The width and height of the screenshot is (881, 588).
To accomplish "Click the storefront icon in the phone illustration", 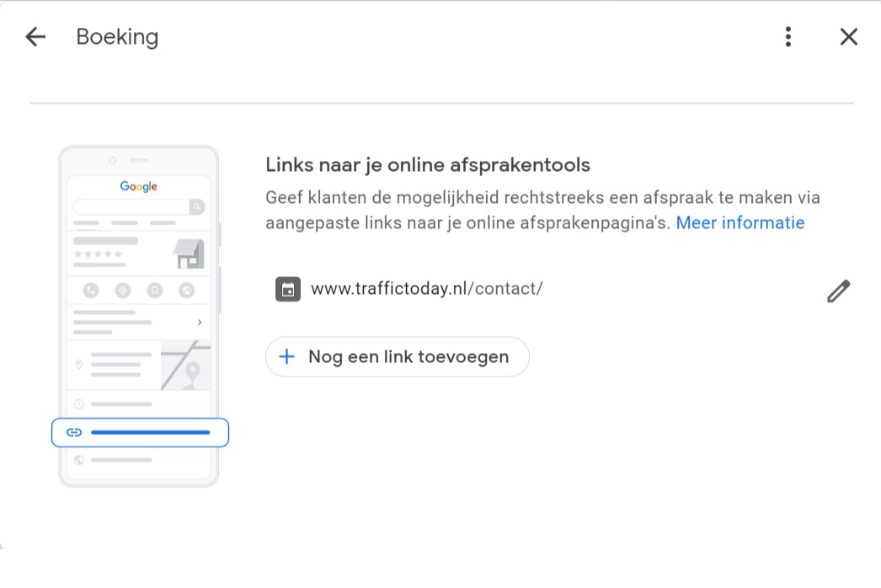I will (x=189, y=254).
